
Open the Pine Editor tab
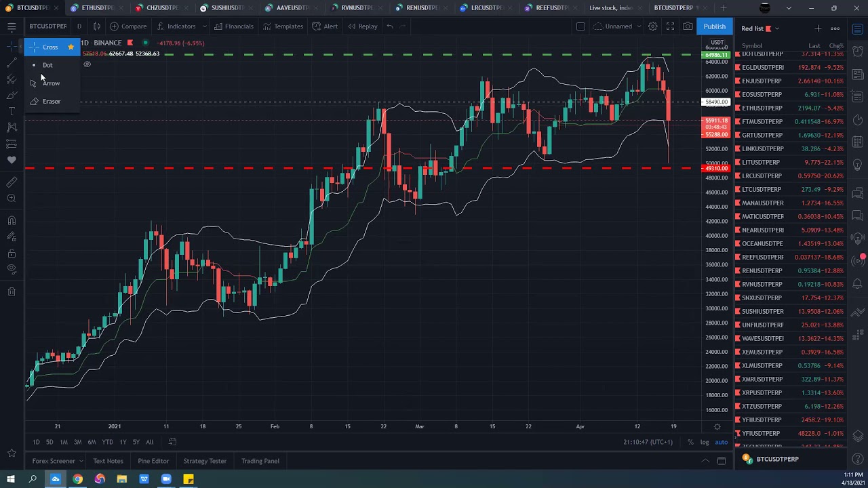tap(153, 461)
